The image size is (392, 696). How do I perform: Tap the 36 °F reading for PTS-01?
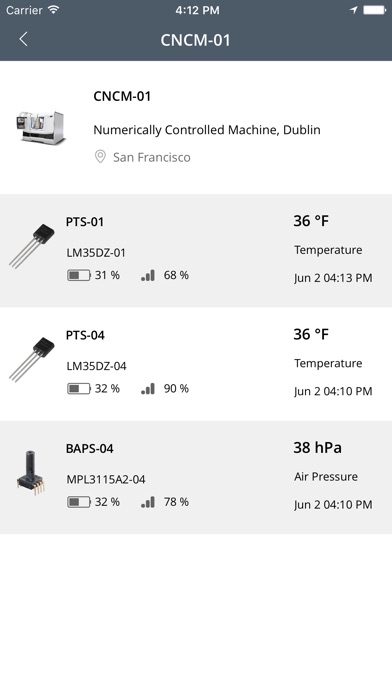coord(311,221)
